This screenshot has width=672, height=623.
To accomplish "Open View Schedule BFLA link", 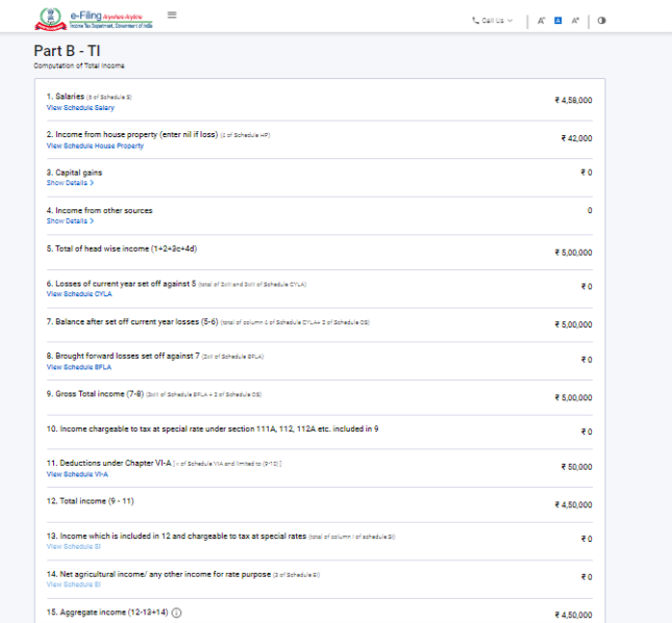I will [x=79, y=366].
